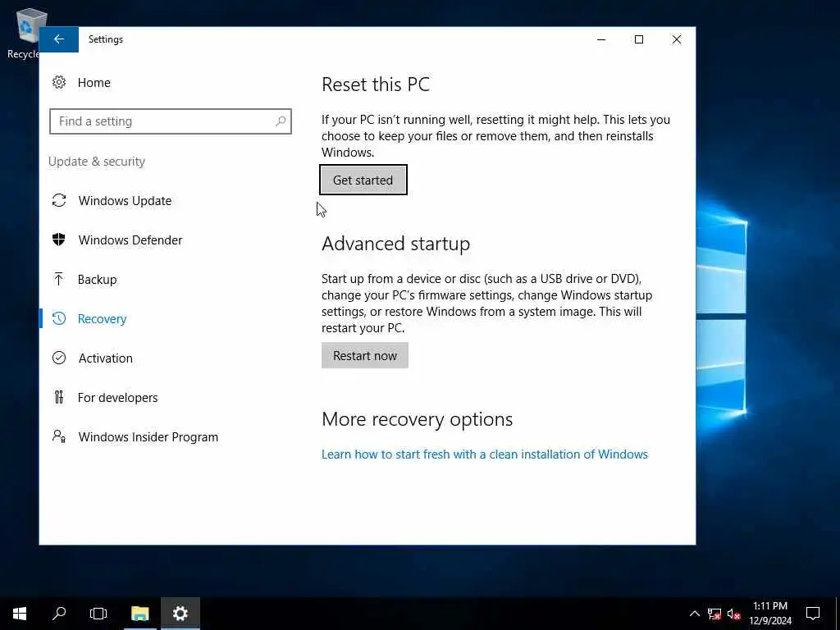This screenshot has width=840, height=630.
Task: Click the Reset this PC heading
Action: pos(376,84)
